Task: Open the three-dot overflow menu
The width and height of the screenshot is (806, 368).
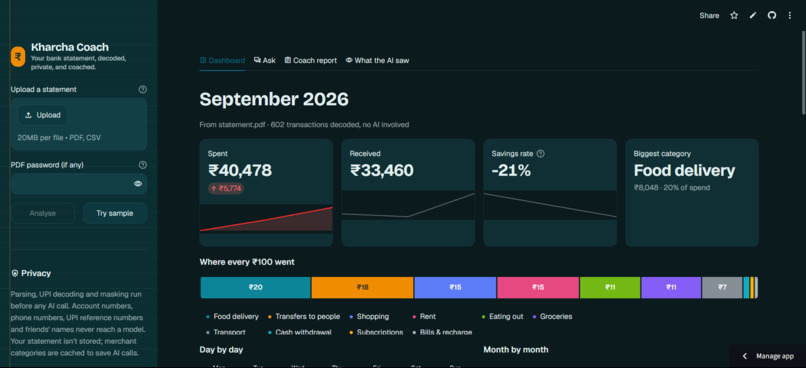Action: point(790,16)
